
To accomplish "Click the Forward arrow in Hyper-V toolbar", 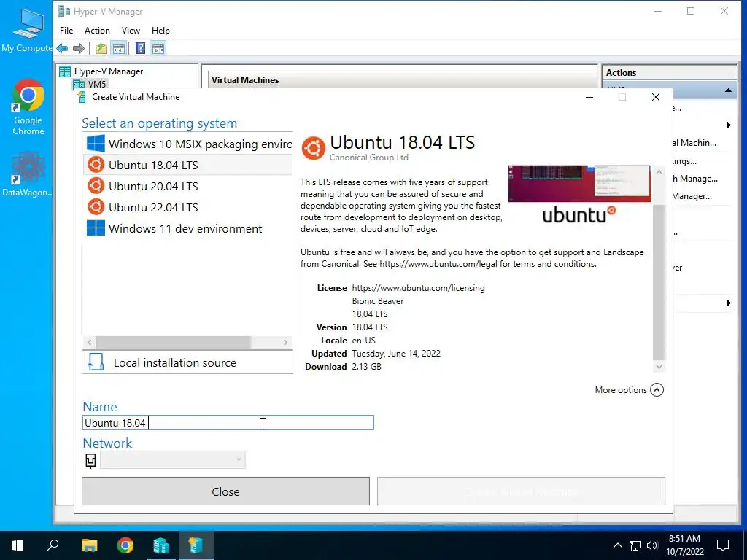I will pos(79,48).
